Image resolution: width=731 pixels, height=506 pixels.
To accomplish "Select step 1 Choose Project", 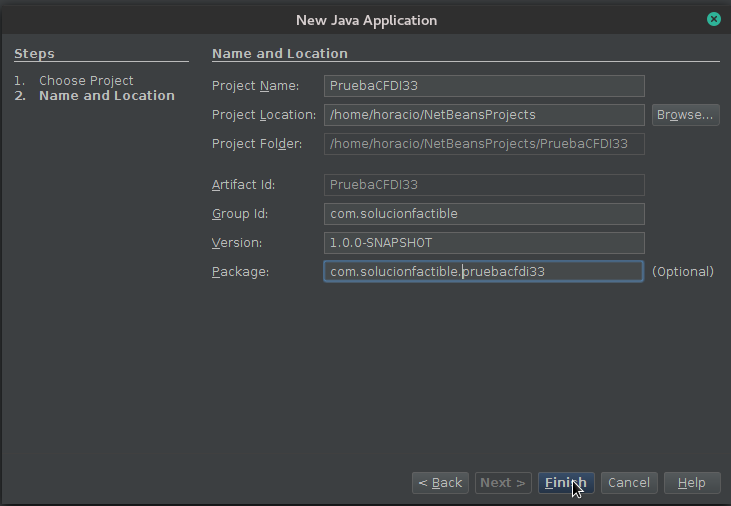I will (x=86, y=80).
